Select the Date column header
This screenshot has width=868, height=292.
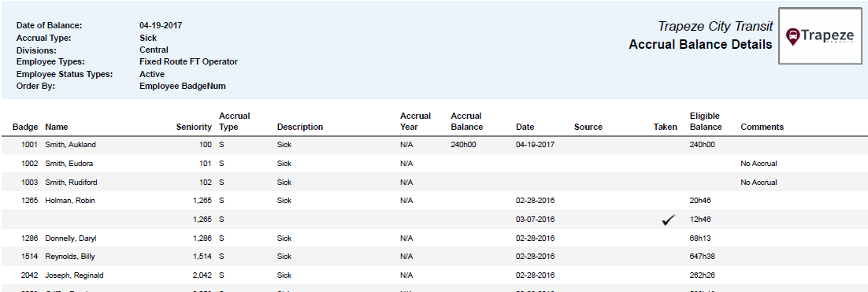click(525, 127)
